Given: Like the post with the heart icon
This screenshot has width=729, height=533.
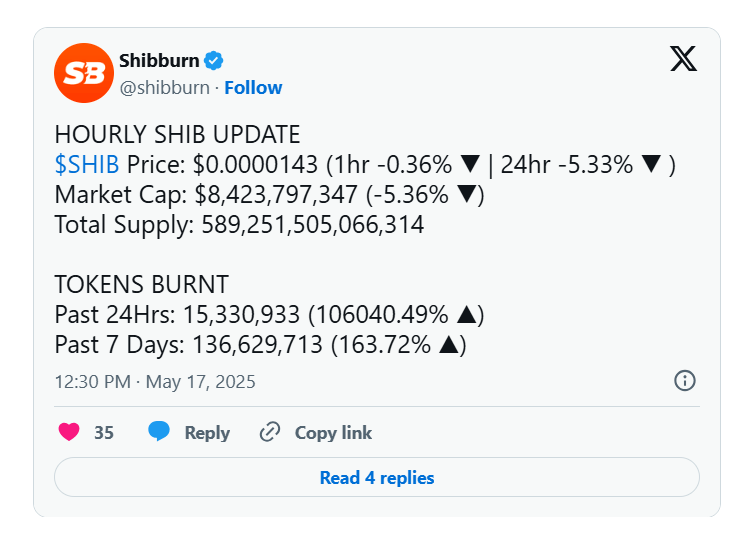Looking at the screenshot, I should 69,432.
